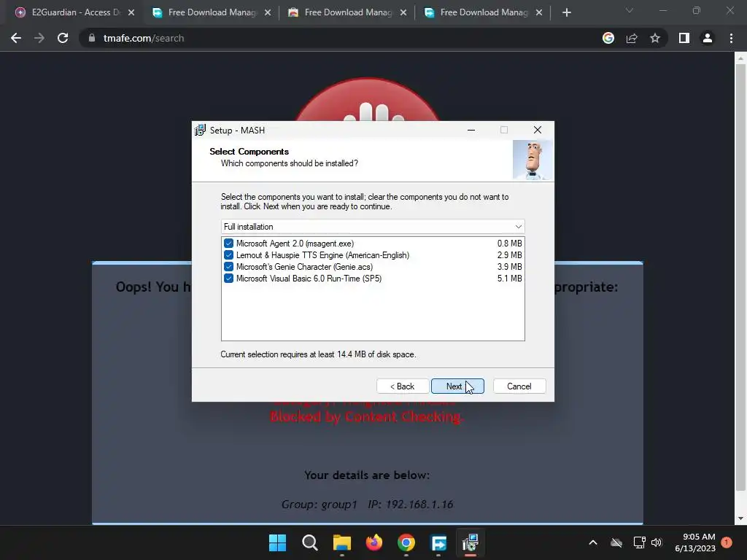Click the wizard character image
This screenshot has height=560, width=747.
533,160
